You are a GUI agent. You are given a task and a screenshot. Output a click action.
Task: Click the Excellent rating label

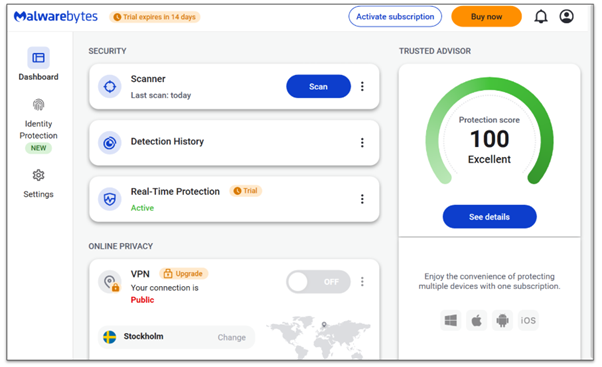pos(489,159)
